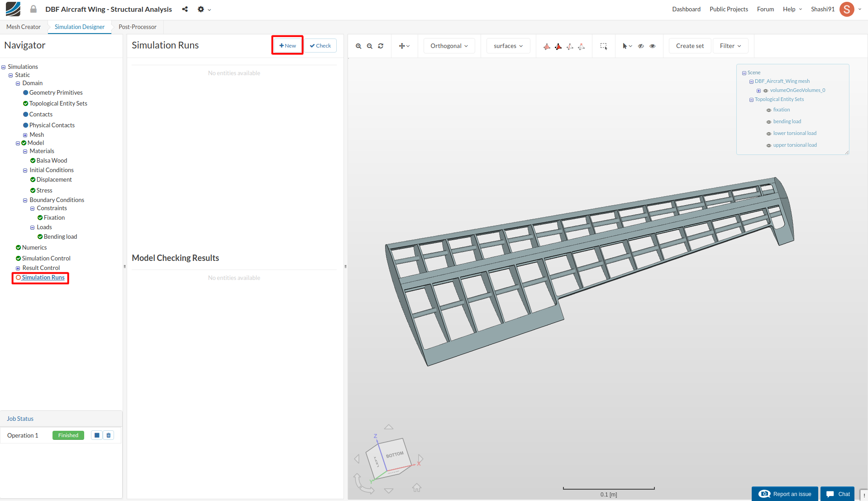
Task: Activate the box selection tool
Action: pyautogui.click(x=604, y=46)
